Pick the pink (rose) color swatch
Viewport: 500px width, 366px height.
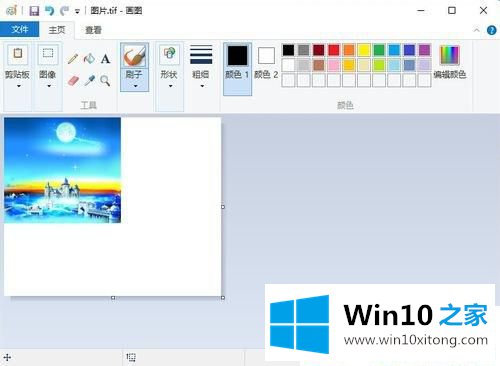[334, 65]
